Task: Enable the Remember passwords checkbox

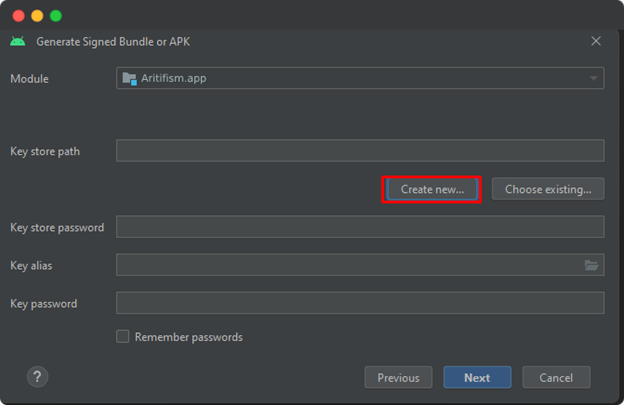Action: pyautogui.click(x=123, y=337)
